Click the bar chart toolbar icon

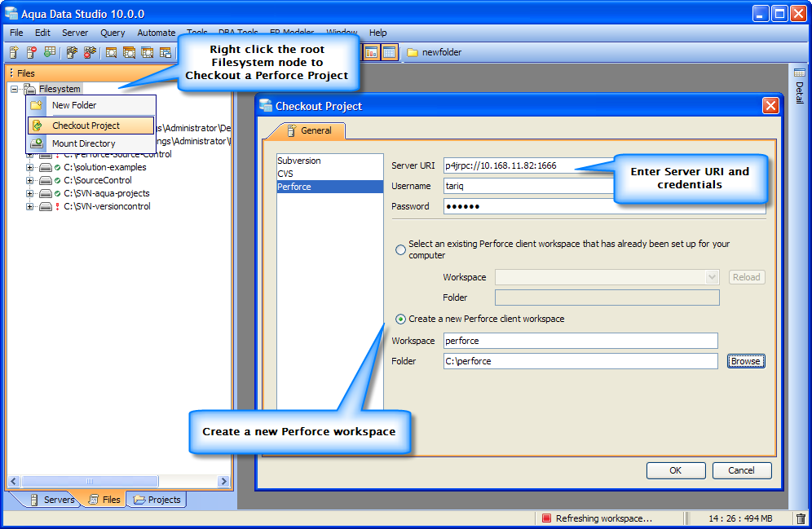(371, 52)
